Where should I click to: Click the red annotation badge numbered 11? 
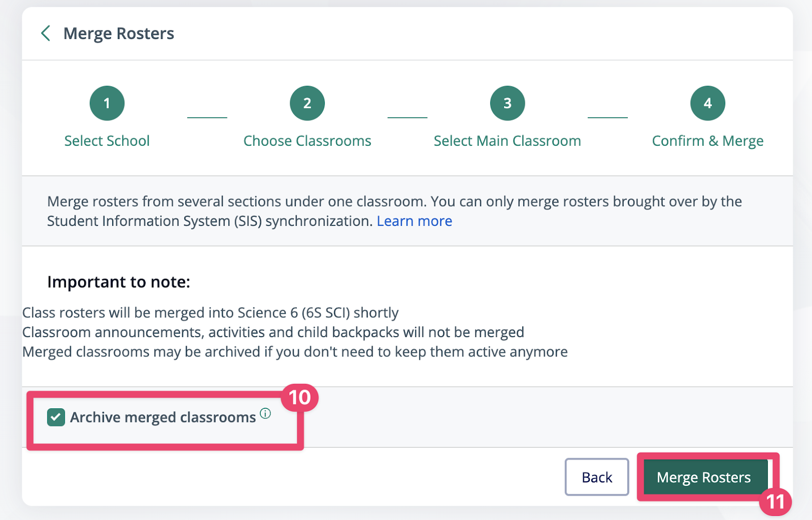775,502
